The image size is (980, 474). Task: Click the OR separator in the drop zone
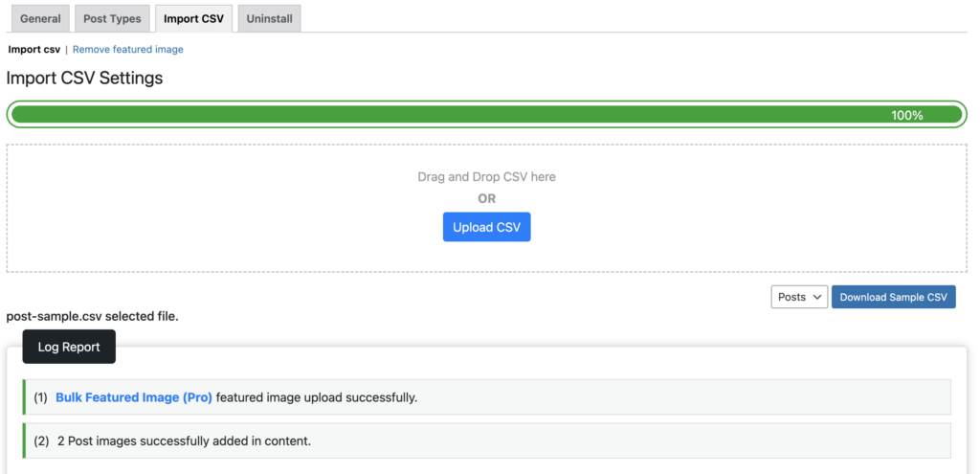(486, 198)
